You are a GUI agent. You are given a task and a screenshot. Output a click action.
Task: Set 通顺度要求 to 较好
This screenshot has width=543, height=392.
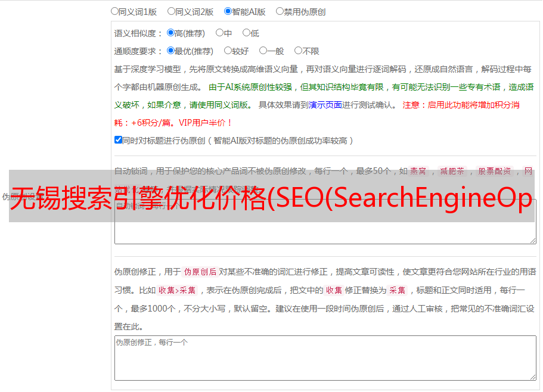(228, 51)
